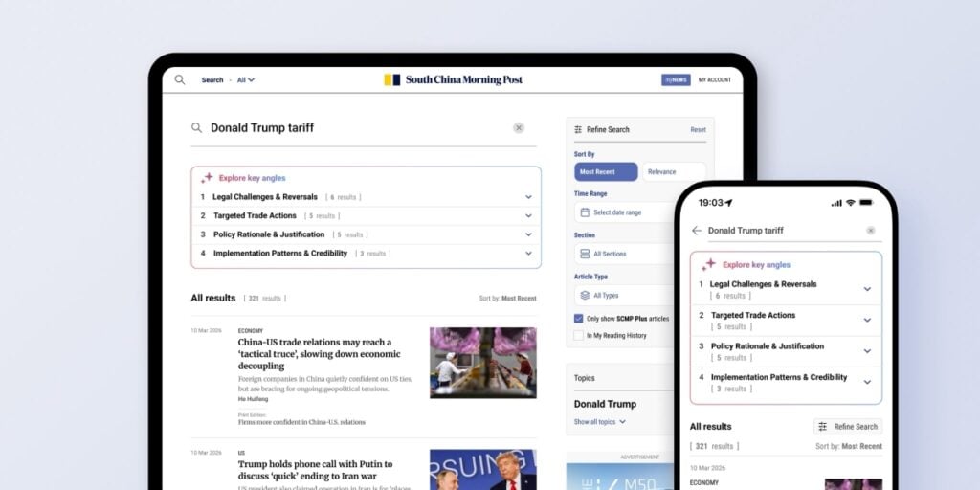
Task: Clear the tablet search query with the X icon
Action: (519, 128)
